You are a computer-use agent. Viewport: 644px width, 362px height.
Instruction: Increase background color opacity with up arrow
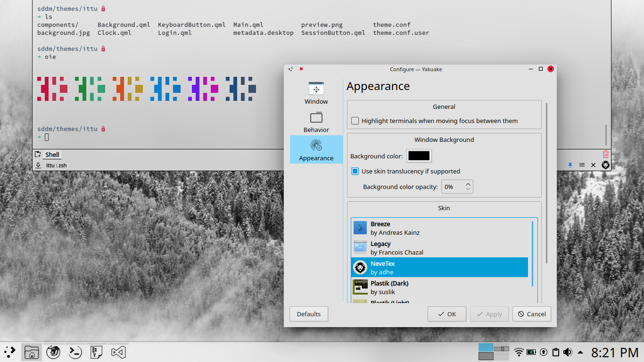468,184
